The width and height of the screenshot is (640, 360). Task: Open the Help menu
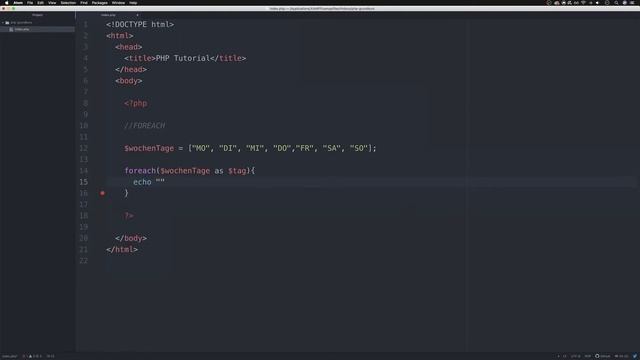[133, 2]
